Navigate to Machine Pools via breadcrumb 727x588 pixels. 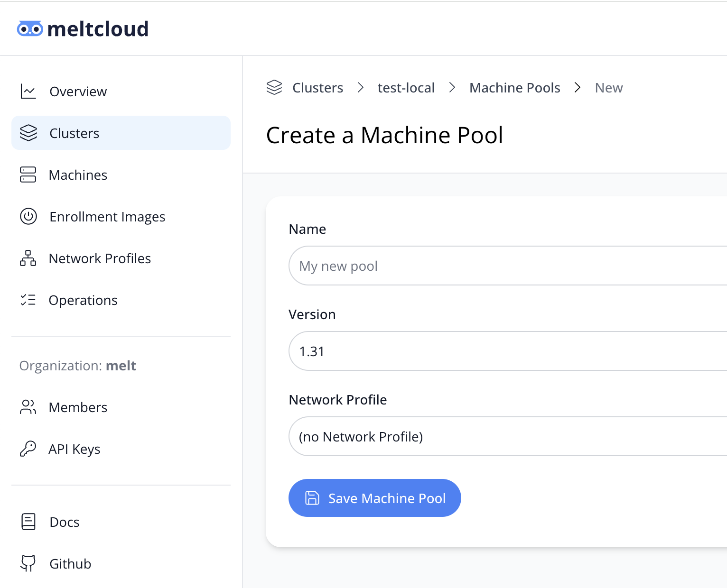515,87
